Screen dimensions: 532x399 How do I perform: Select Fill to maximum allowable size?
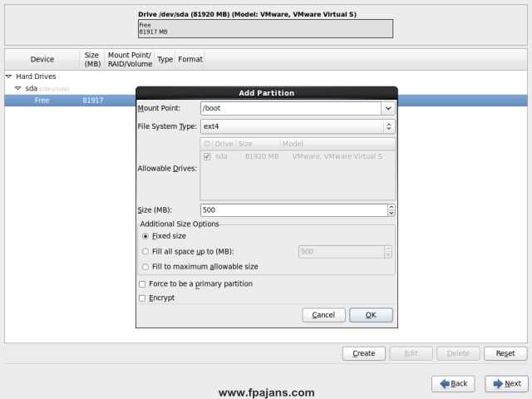[x=145, y=267]
